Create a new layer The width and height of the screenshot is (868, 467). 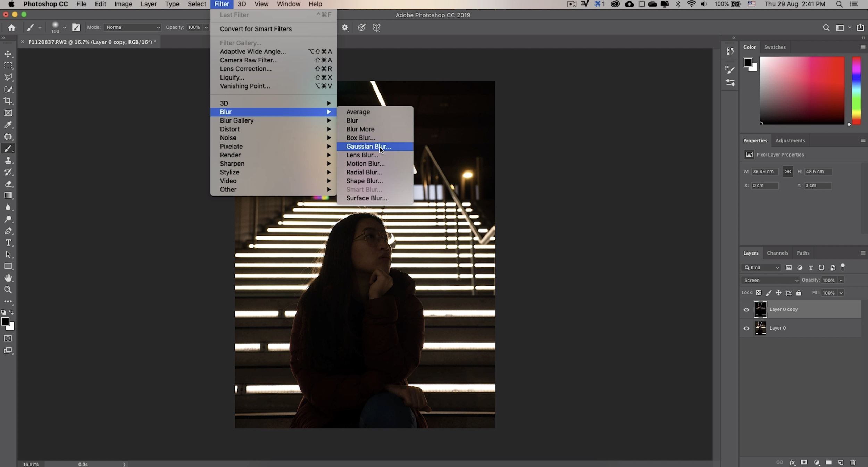tap(841, 462)
